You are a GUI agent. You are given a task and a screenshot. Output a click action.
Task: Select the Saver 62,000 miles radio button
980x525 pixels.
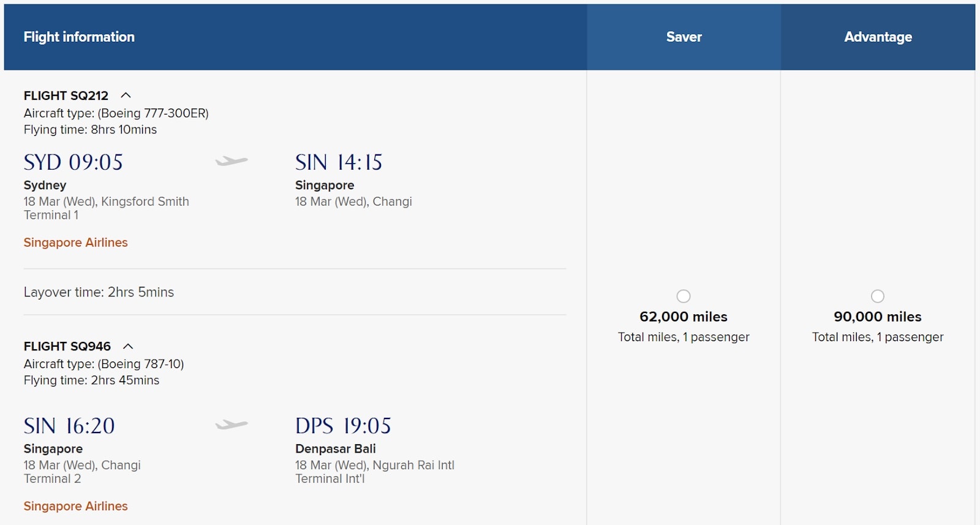coord(684,296)
